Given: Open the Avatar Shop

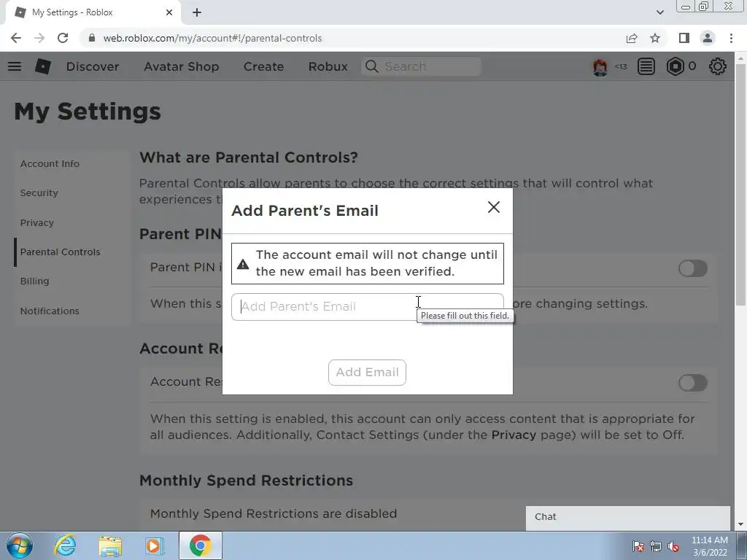Looking at the screenshot, I should (182, 66).
